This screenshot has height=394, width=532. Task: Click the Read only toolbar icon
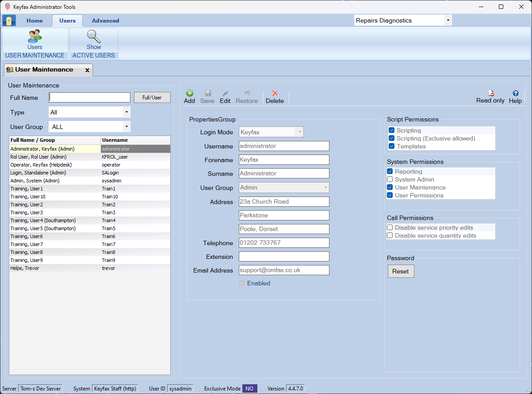point(490,93)
